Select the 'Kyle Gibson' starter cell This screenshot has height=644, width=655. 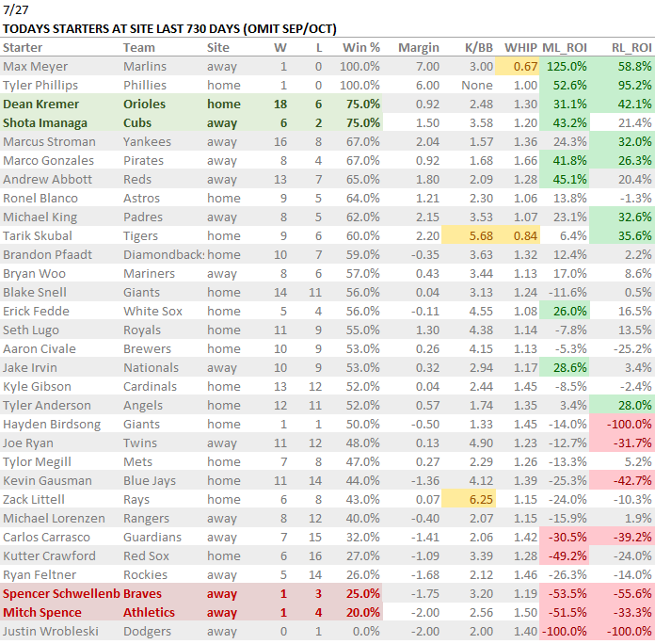(x=37, y=386)
